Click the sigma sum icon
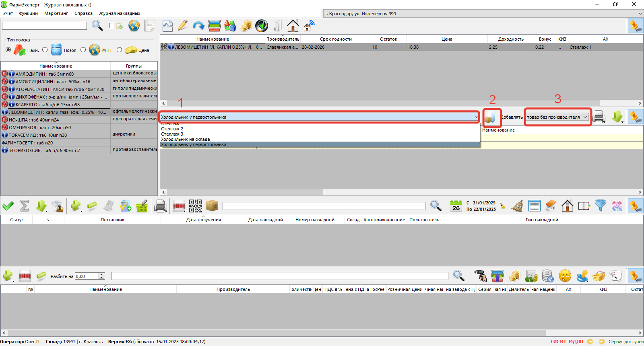644x346 pixels. point(25,206)
